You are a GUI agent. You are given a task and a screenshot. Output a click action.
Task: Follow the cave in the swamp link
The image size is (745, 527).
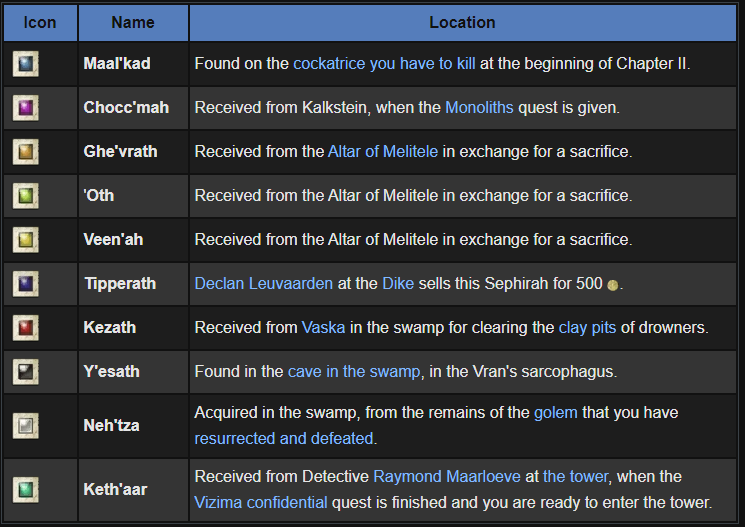coord(354,372)
